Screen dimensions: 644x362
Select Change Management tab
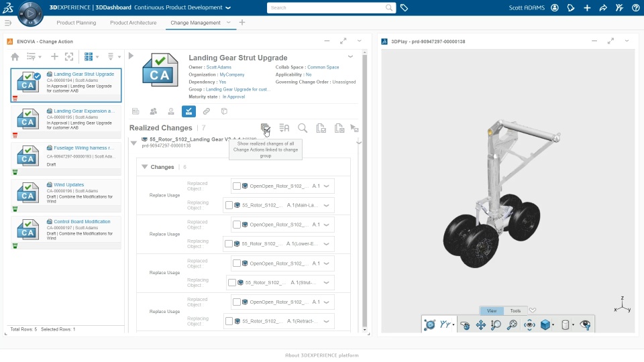click(195, 23)
